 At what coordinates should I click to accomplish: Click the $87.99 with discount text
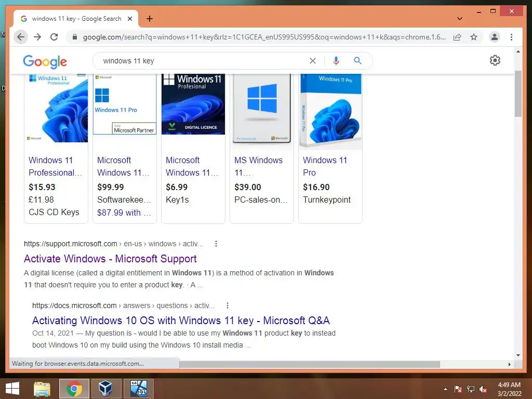click(124, 212)
